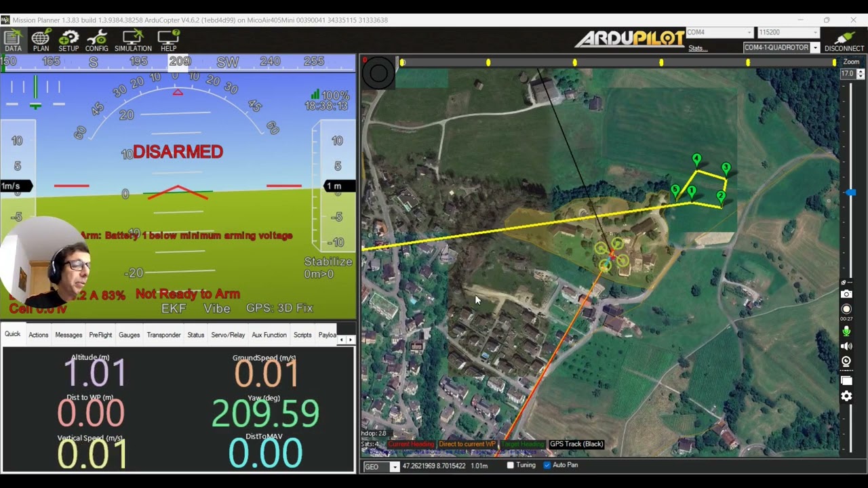Open the SETUP screen
Screen dimensions: 868x488
pos(68,41)
